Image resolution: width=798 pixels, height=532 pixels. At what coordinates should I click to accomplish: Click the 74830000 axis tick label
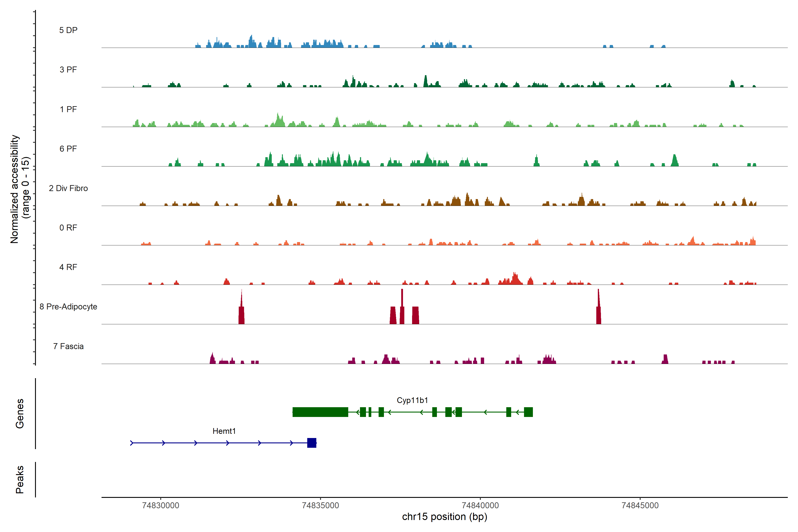tap(160, 505)
